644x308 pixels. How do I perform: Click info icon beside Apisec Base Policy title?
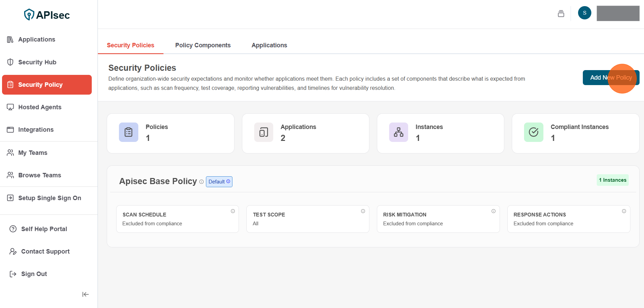point(202,182)
